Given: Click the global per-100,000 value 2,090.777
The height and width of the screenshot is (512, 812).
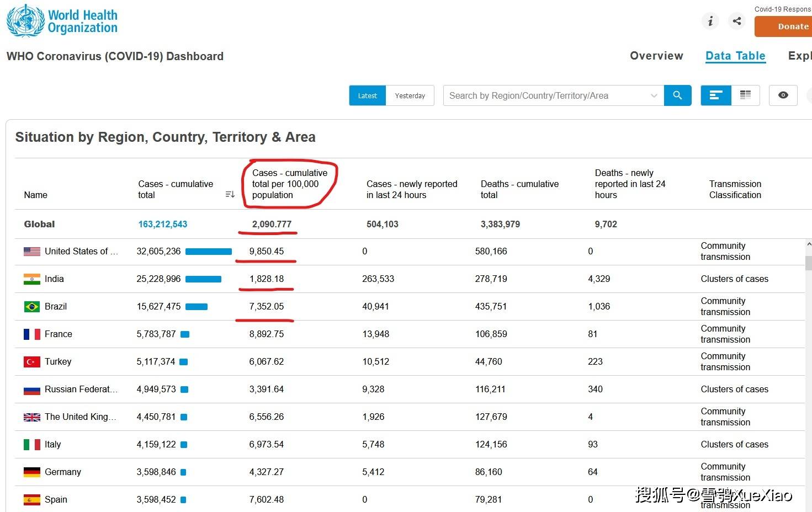Looking at the screenshot, I should (x=272, y=224).
